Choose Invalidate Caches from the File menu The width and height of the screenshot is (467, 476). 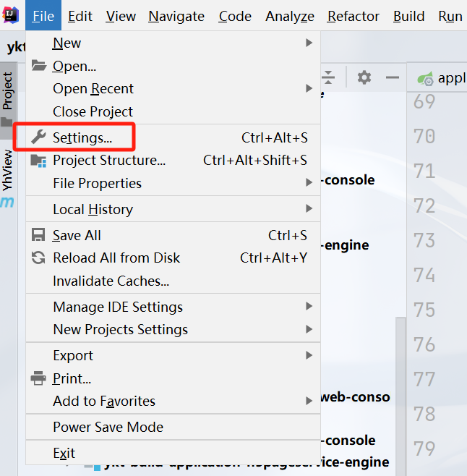pyautogui.click(x=111, y=281)
